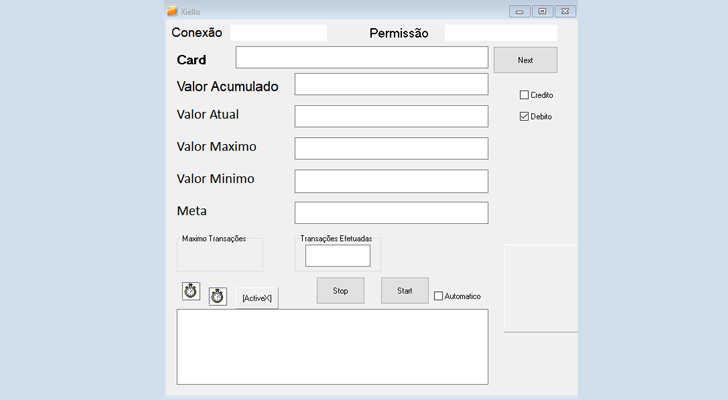
Task: Click the Conexão status field
Action: pyautogui.click(x=279, y=33)
